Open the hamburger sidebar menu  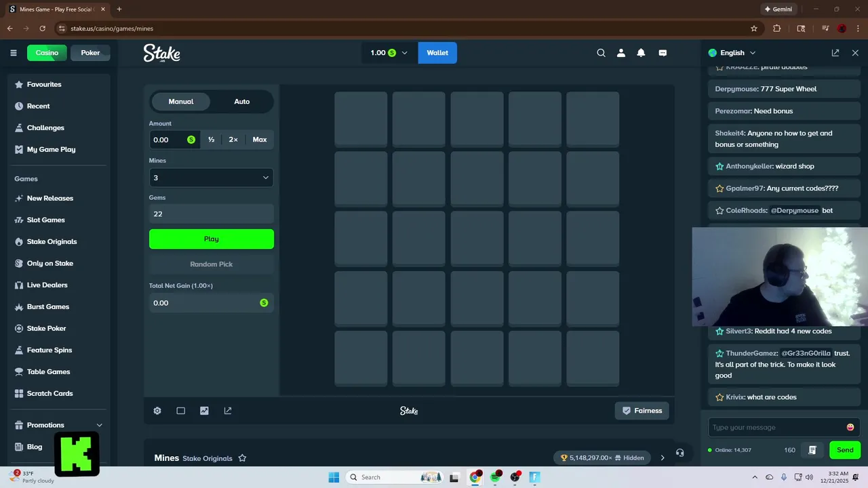click(13, 53)
